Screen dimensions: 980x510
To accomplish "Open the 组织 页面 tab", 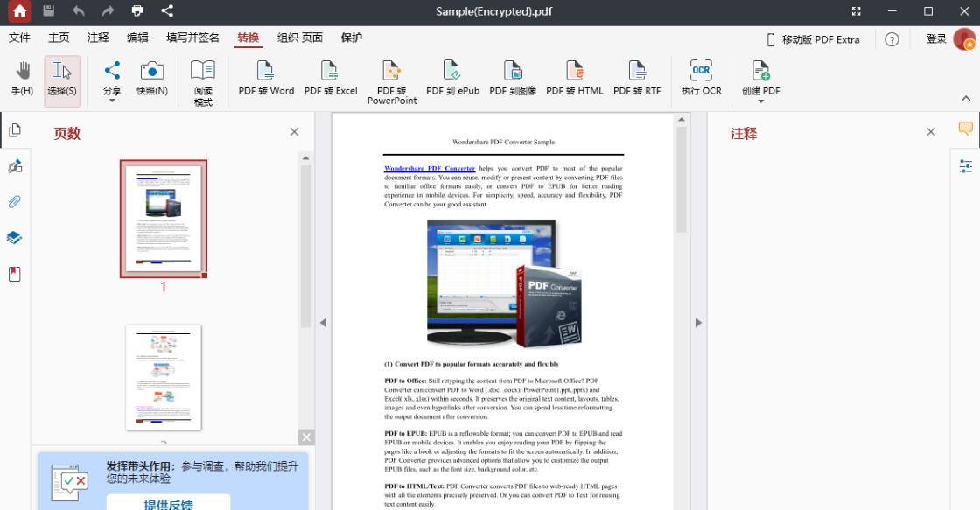I will 300,38.
